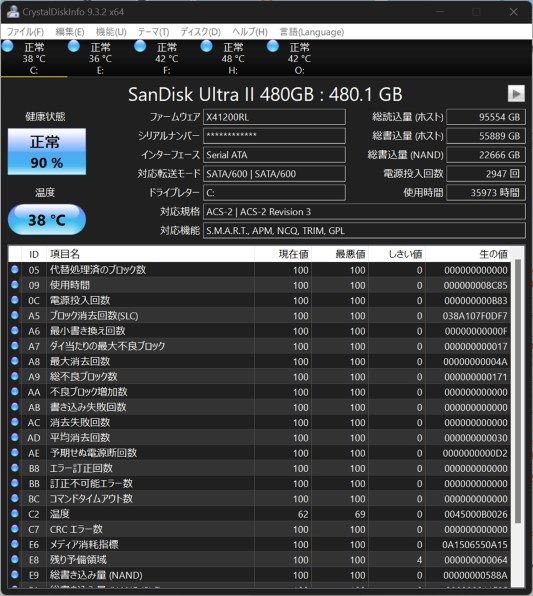
Task: Click the ID column header
Action: (x=34, y=254)
